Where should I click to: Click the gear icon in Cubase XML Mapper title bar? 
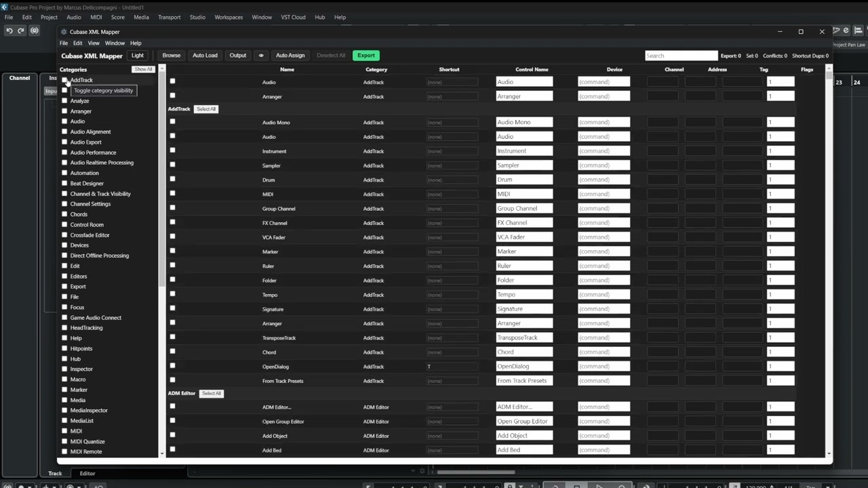(x=64, y=32)
